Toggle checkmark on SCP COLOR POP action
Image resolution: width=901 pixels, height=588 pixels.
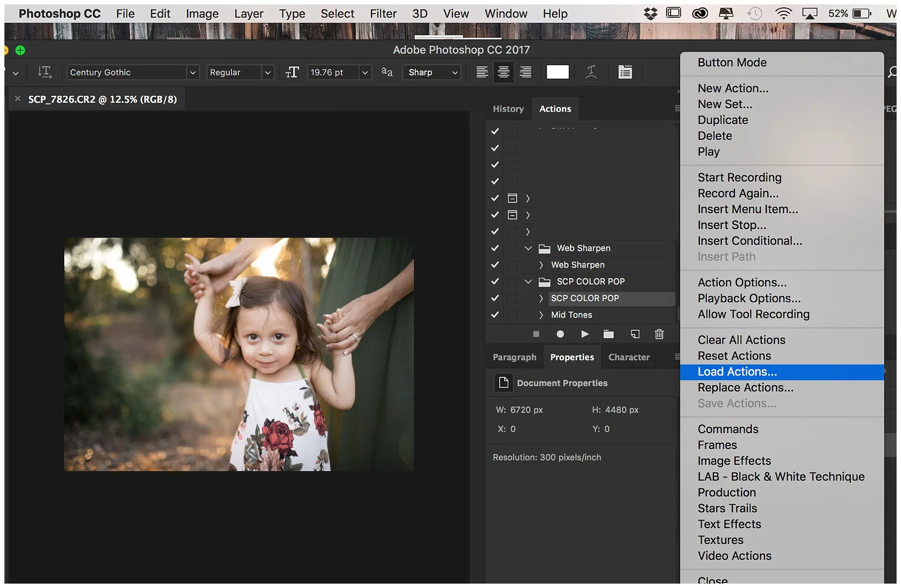coord(494,298)
